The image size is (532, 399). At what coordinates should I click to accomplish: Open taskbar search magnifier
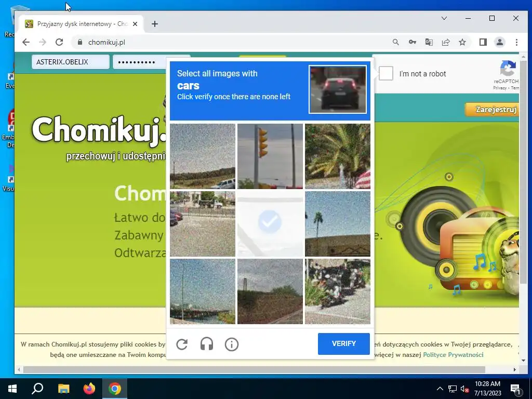pos(37,389)
